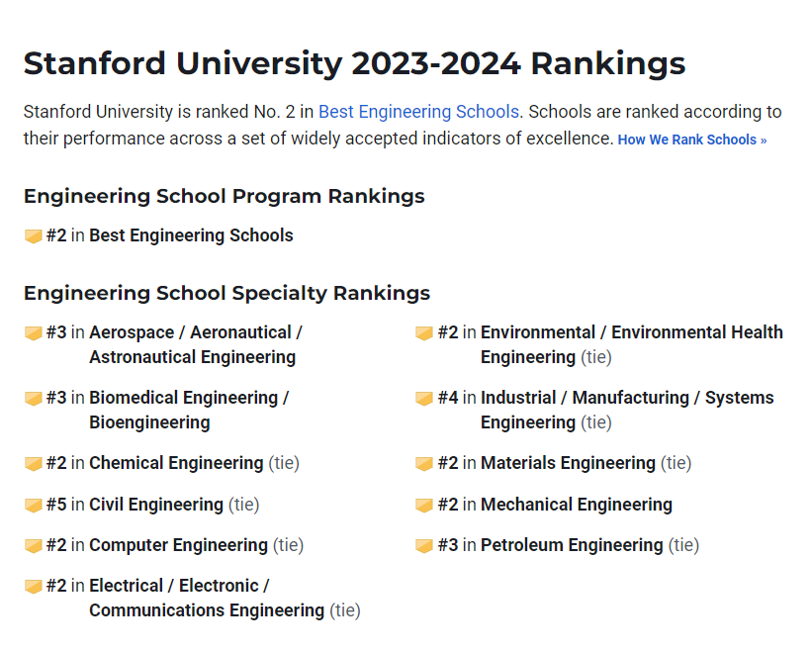Click badge icon beside Biomedical Engineering ranking
The image size is (812, 652).
(x=33, y=399)
